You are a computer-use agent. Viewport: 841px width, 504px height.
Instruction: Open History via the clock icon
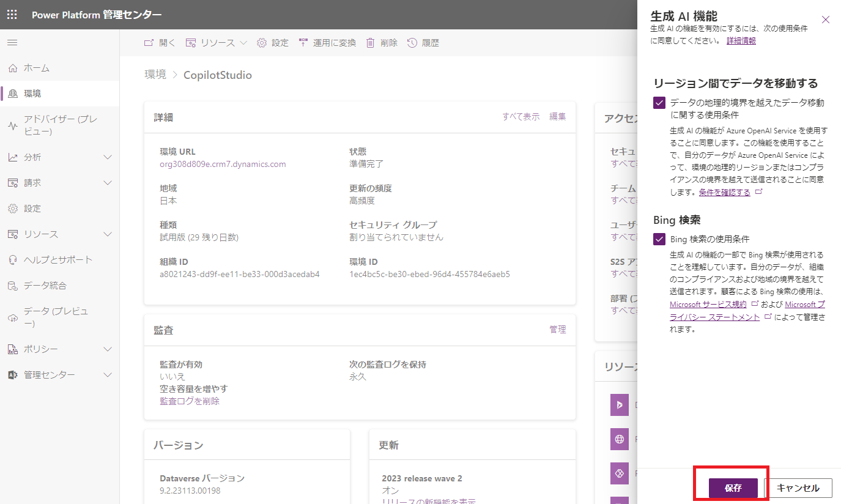(x=412, y=43)
